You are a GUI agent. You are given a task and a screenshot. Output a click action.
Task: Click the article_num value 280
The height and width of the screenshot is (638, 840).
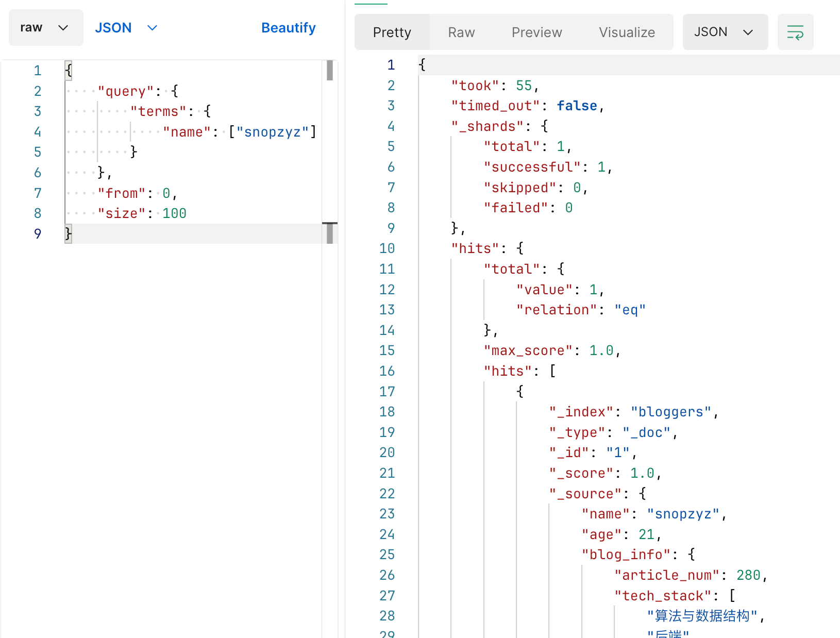pos(748,575)
